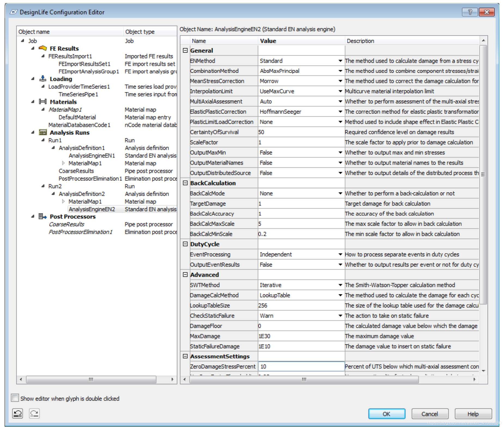Select PostProcessorElimination1 under Run1
Viewport: 504px width, 428px height.
(x=90, y=179)
